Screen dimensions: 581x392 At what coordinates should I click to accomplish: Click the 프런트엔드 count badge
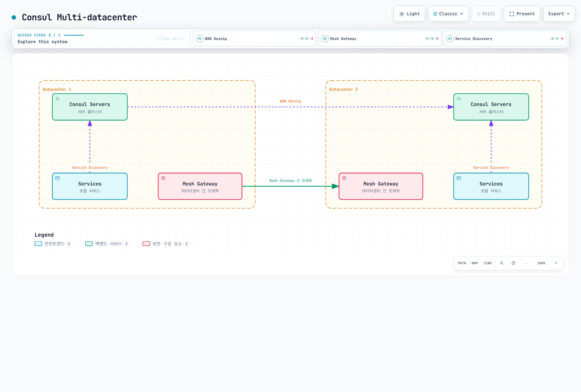pyautogui.click(x=69, y=244)
